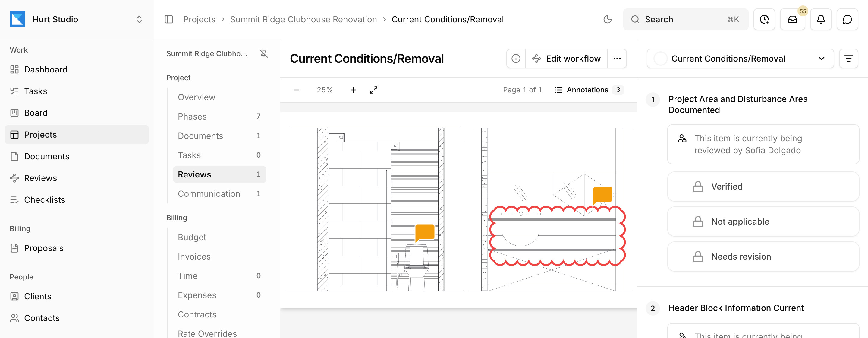Viewport: 868px width, 338px height.
Task: Open project Communication section
Action: coord(219,194)
